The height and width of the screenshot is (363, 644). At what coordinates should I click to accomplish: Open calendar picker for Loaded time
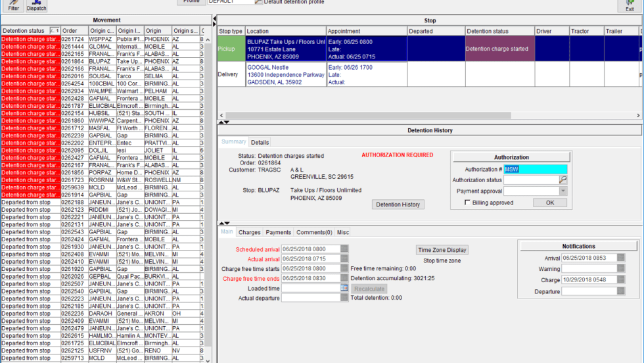pos(344,288)
